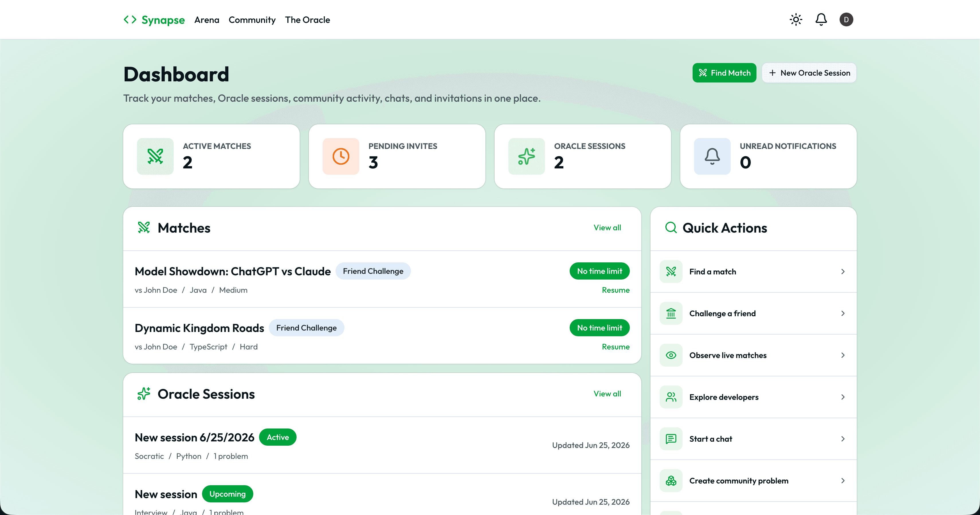Click the Find Match button
The height and width of the screenshot is (515, 980).
pos(724,73)
